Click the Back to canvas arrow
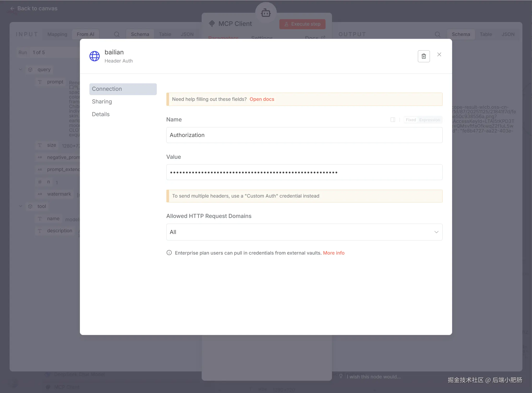Screen dimensions: 532x393 (x=12, y=9)
